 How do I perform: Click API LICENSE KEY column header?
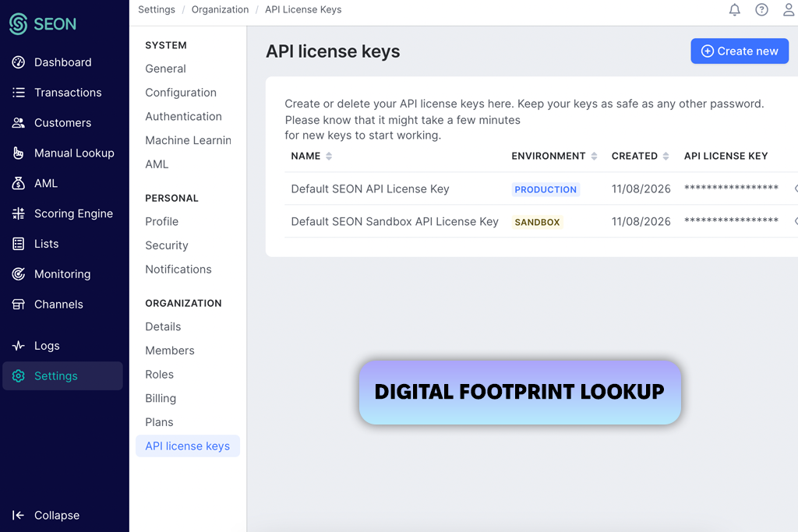click(x=726, y=156)
